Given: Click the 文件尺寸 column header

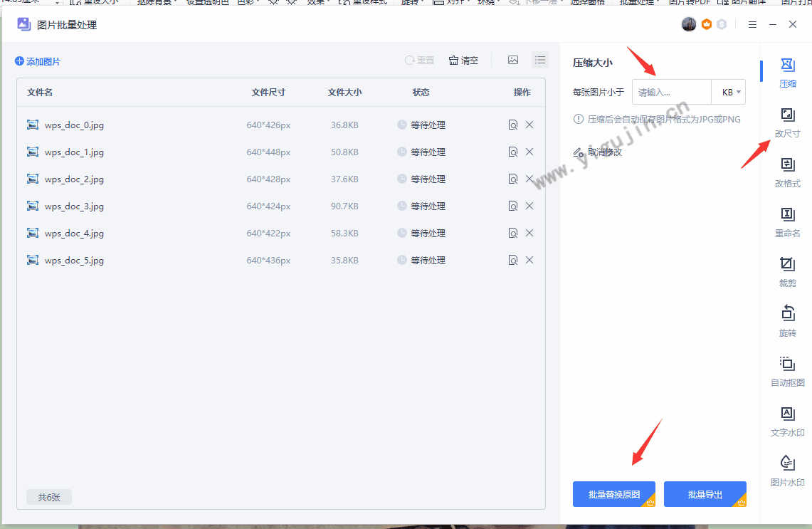Looking at the screenshot, I should coord(268,93).
